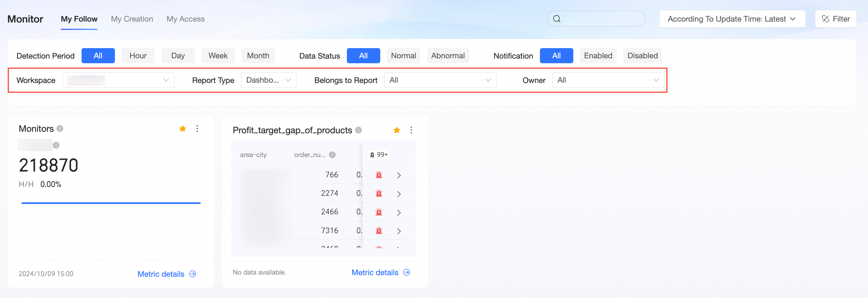Viewport: 868px width, 298px height.
Task: Filter Notification by Disabled
Action: 643,56
